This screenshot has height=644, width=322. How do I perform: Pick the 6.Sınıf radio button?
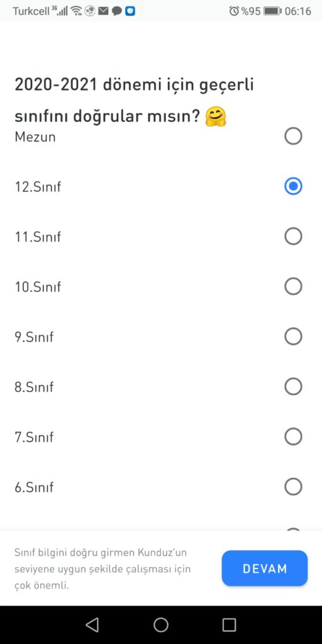[x=293, y=487]
